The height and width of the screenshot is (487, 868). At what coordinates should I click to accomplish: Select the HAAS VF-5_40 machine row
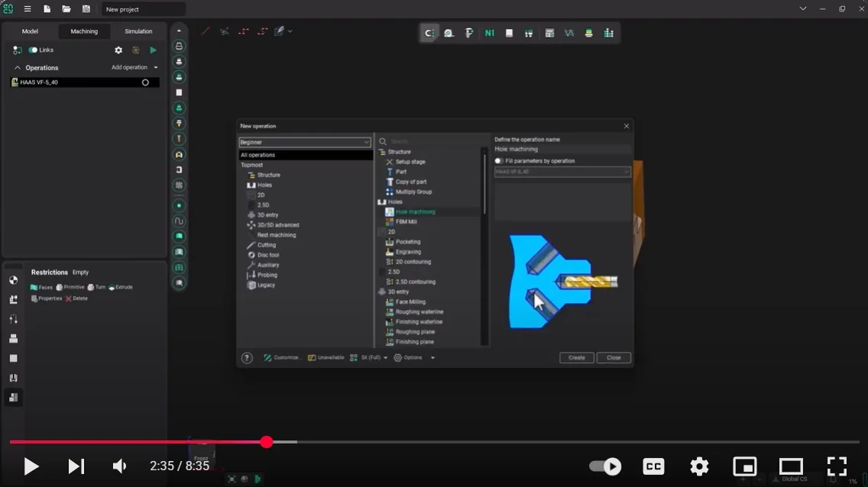click(85, 82)
